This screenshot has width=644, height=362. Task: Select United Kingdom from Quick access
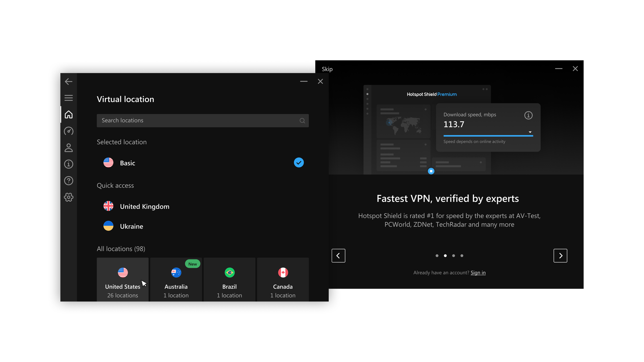(x=144, y=206)
